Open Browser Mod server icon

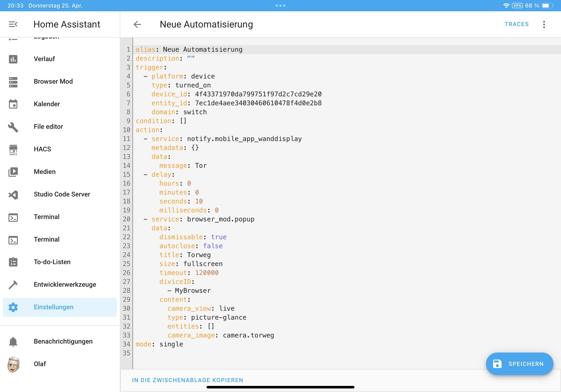point(13,82)
